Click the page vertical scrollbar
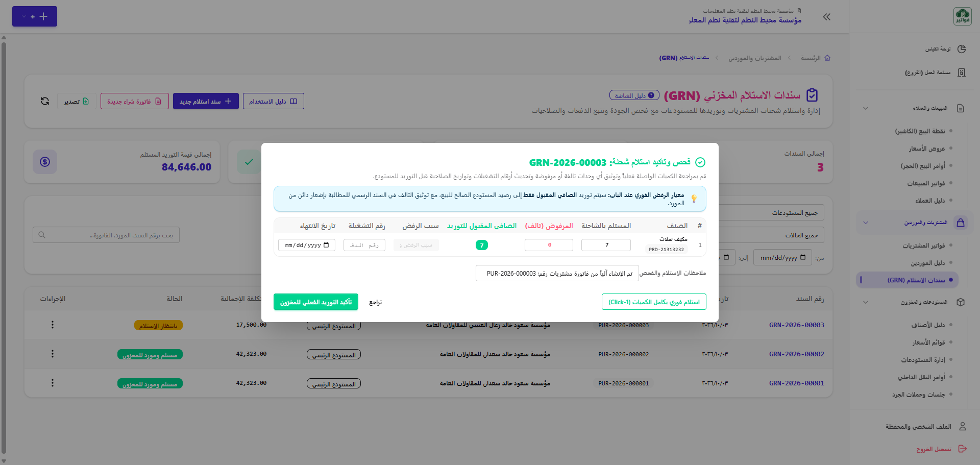Image resolution: width=980 pixels, height=465 pixels. click(4, 249)
